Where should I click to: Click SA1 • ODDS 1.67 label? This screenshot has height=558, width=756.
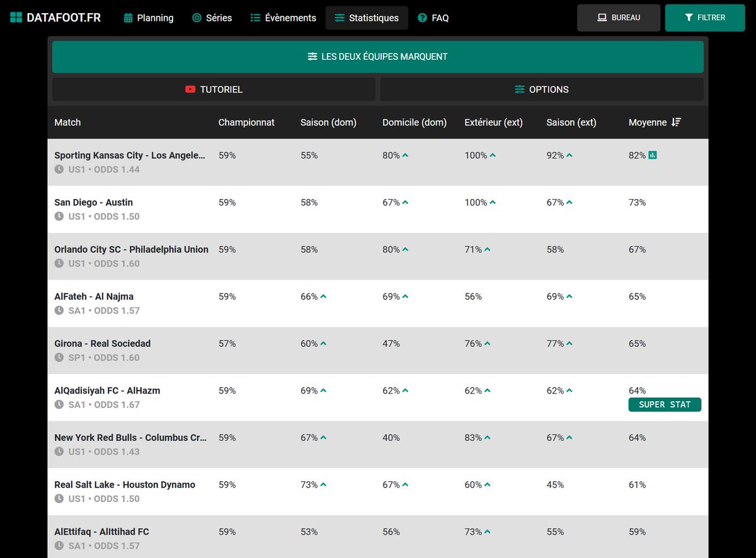103,404
